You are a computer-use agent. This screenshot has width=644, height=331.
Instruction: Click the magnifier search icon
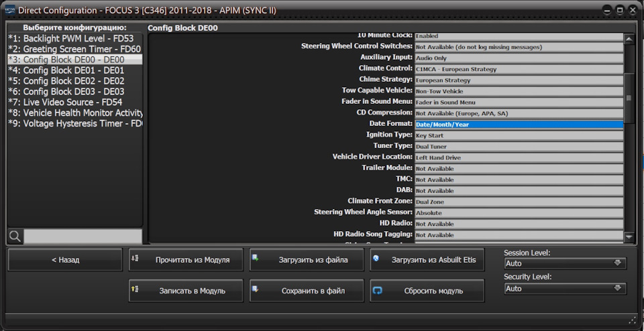coord(15,237)
